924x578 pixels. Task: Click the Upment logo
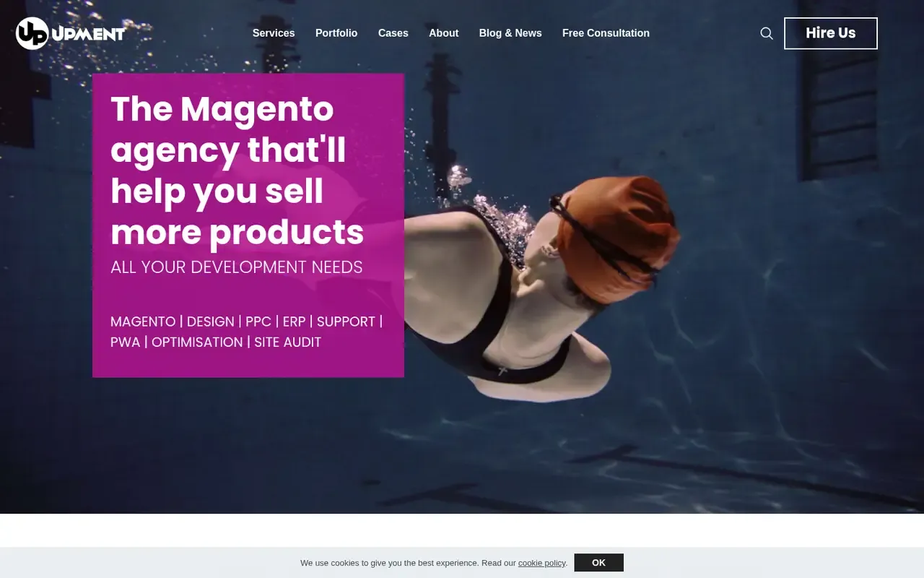click(71, 33)
